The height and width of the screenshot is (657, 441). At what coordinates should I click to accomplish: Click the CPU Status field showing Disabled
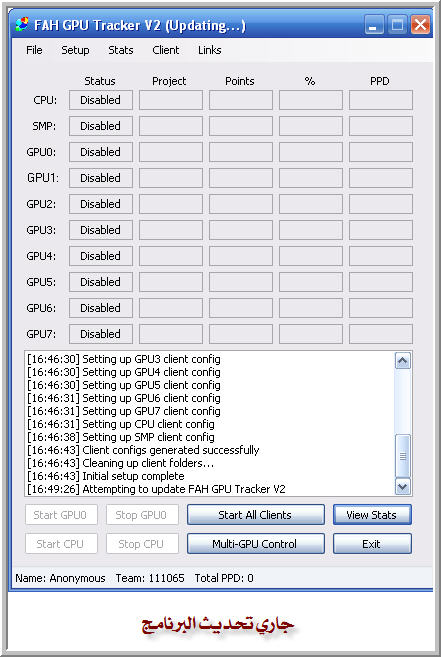point(101,100)
